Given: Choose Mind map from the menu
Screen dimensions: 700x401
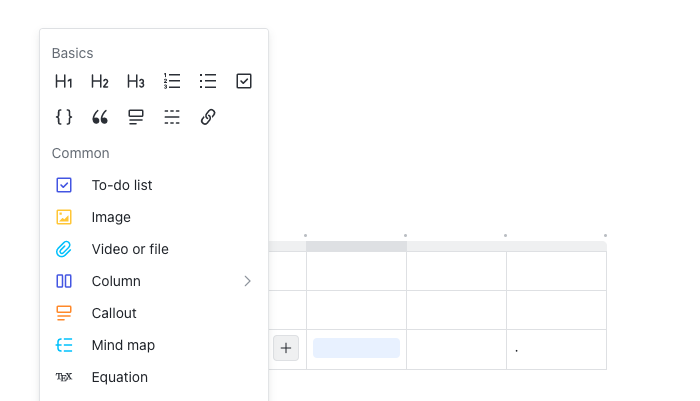Looking at the screenshot, I should coord(123,345).
